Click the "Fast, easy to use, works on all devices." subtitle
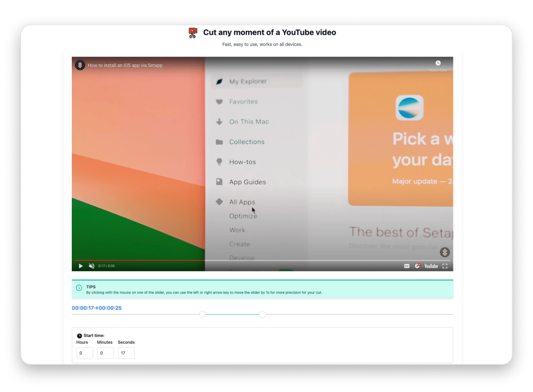The image size is (533, 392). click(262, 44)
